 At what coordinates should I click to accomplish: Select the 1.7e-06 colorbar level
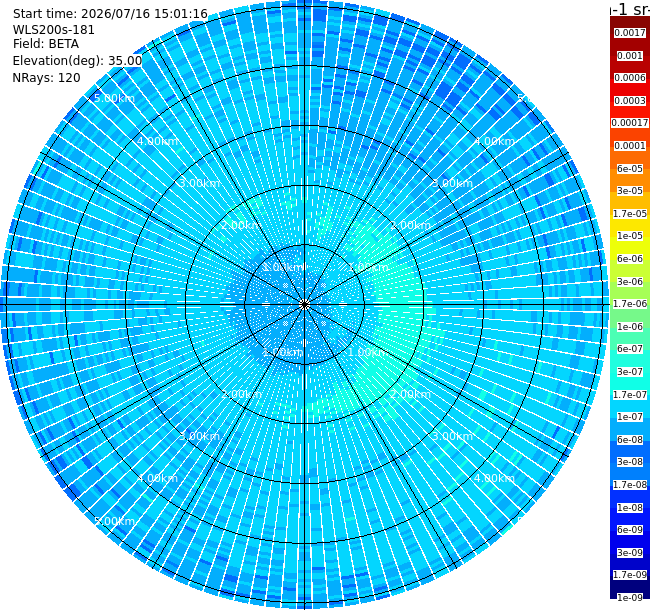pyautogui.click(x=630, y=304)
